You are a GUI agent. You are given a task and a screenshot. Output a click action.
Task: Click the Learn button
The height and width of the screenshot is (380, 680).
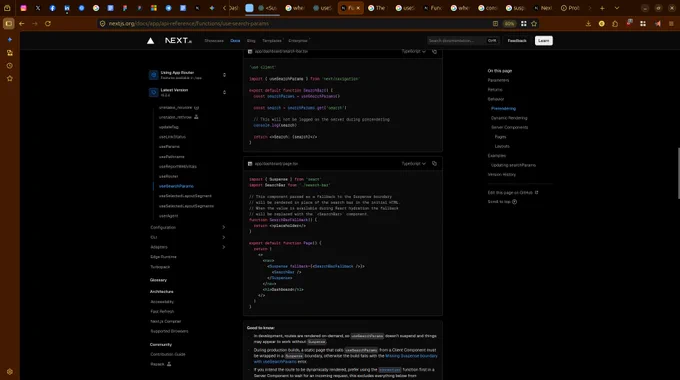(x=543, y=41)
